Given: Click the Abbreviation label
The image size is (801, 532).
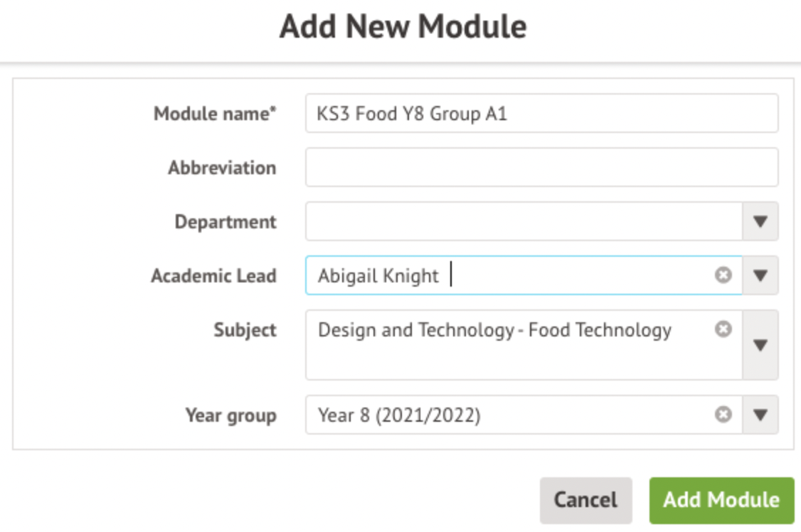Looking at the screenshot, I should [222, 168].
